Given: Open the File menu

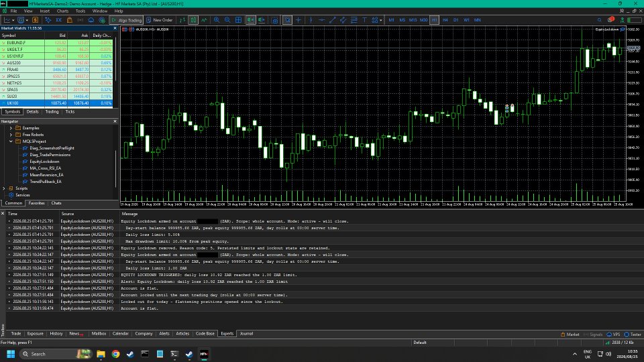Looking at the screenshot, I should 13,11.
